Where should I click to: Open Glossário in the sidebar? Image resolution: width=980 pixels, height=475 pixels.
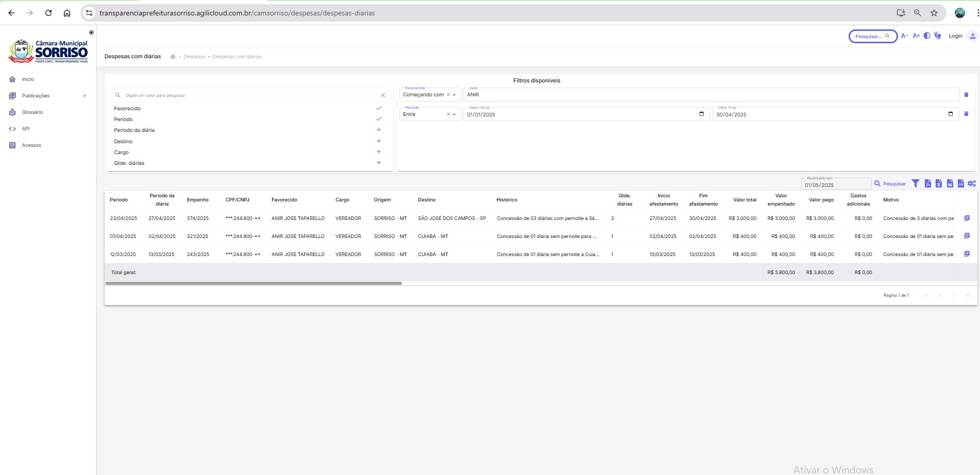[32, 112]
